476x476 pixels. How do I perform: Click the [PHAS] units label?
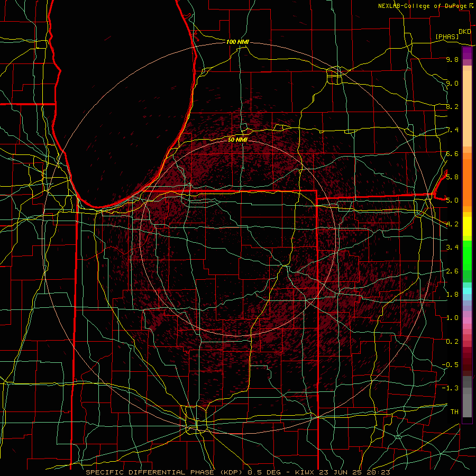(x=447, y=36)
